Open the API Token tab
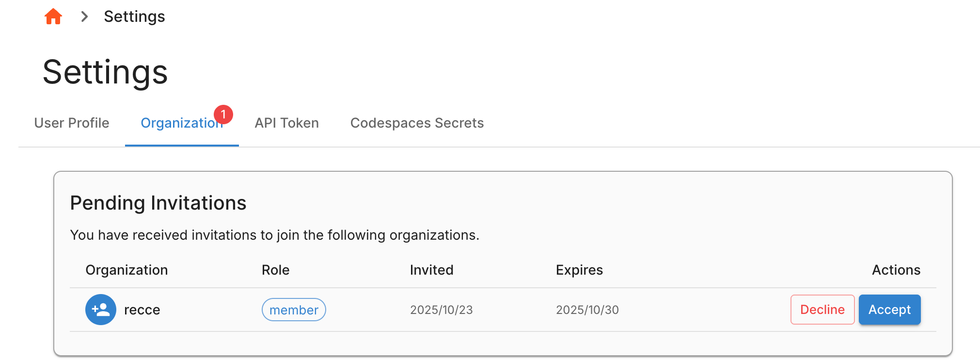Viewport: 980px width, 362px height. (286, 123)
